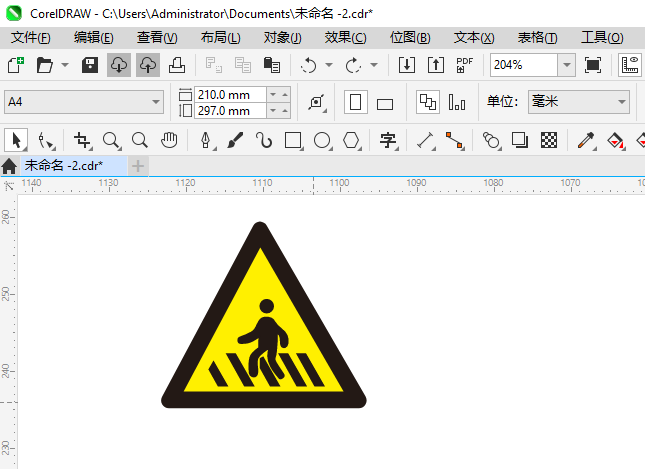The height and width of the screenshot is (469, 645).
Task: Select the Ellipse tool
Action: click(x=322, y=141)
